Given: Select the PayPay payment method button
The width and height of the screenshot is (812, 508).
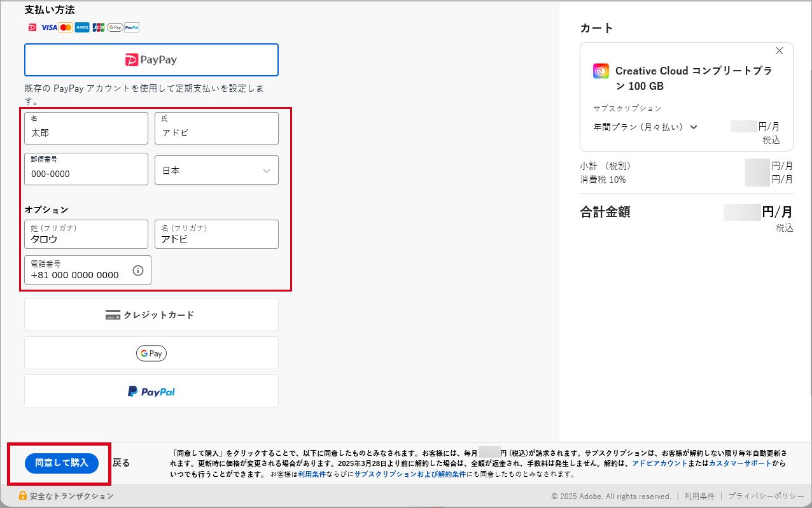Looking at the screenshot, I should [151, 60].
